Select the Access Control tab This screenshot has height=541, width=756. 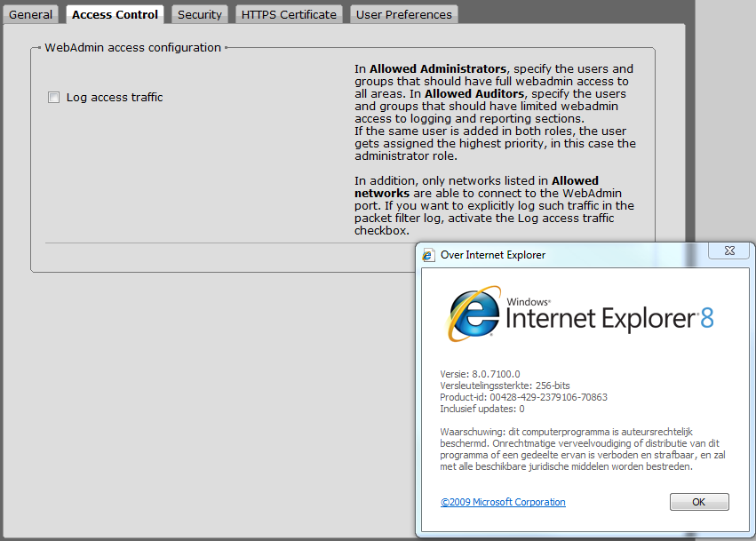[x=115, y=14]
